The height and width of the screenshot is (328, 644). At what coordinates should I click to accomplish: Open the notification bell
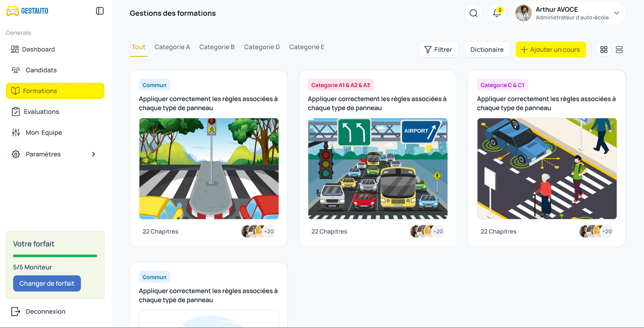point(496,13)
